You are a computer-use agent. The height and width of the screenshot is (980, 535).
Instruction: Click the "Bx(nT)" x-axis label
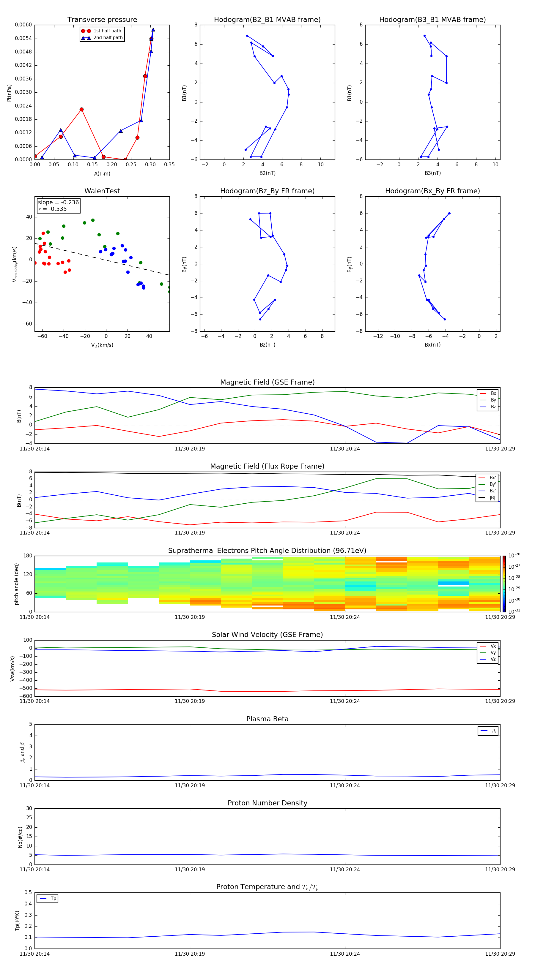pos(432,345)
